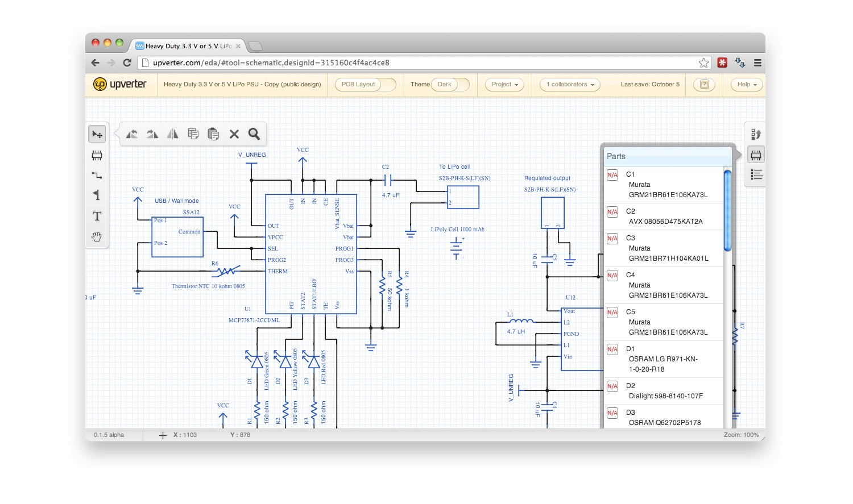Open the layers ordering panel icon
The height and width of the screenshot is (504, 853).
pyautogui.click(x=756, y=134)
